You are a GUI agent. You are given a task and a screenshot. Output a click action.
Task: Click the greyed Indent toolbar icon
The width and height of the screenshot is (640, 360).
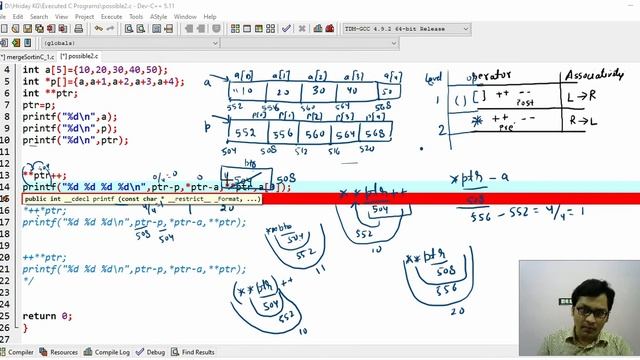(189, 29)
